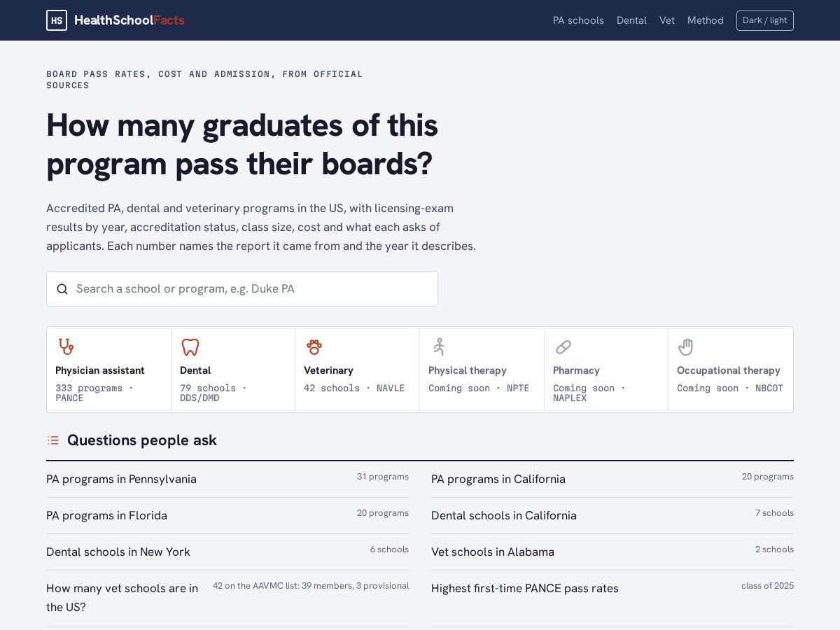The width and height of the screenshot is (840, 630).
Task: Click the '2 schools' count
Action: pyautogui.click(x=774, y=549)
